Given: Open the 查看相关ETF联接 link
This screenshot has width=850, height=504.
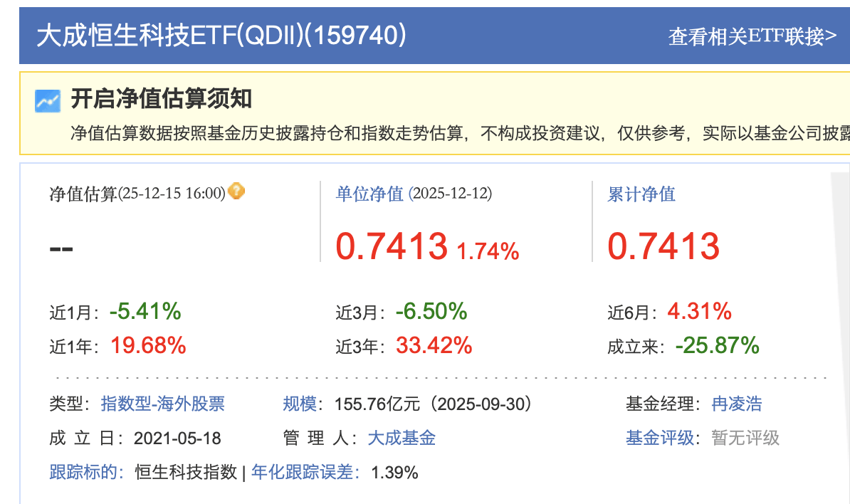Looking at the screenshot, I should coord(752,36).
